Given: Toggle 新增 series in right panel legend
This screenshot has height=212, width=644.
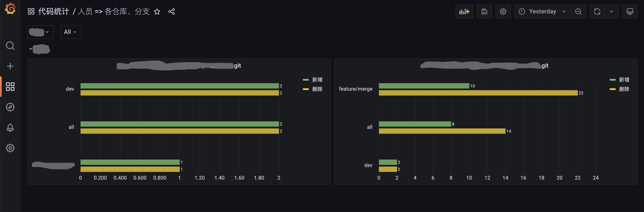Looking at the screenshot, I should [x=624, y=80].
